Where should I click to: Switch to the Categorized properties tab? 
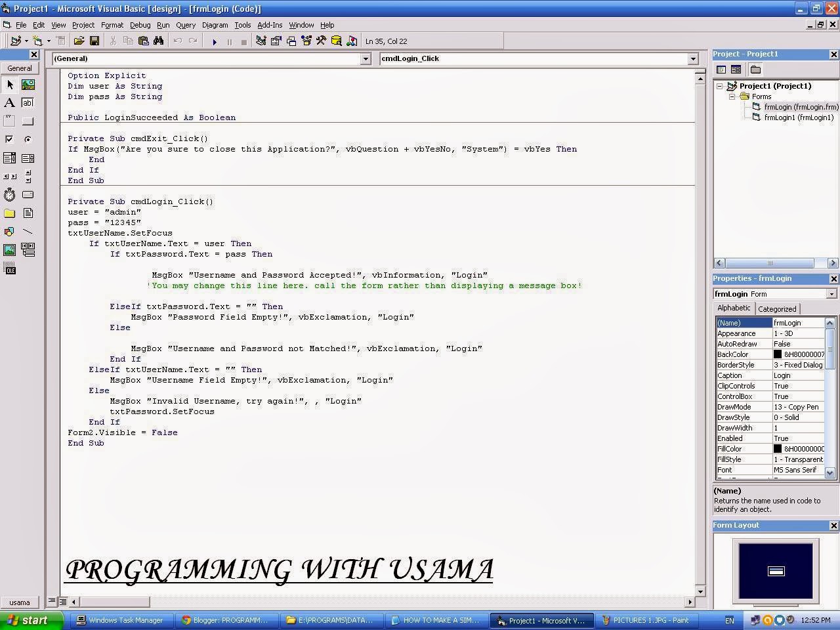[x=777, y=309]
